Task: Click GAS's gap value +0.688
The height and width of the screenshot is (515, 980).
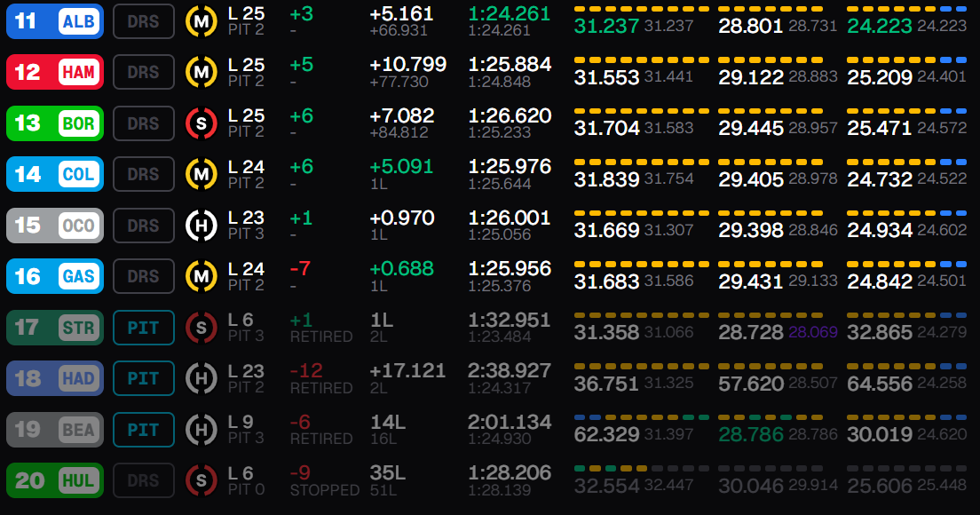Action: tap(401, 269)
